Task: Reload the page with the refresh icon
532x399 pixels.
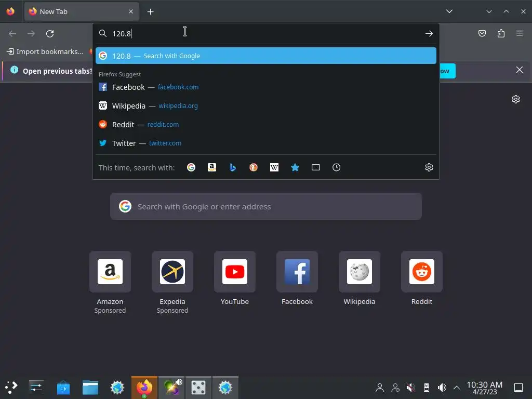Action: click(50, 34)
